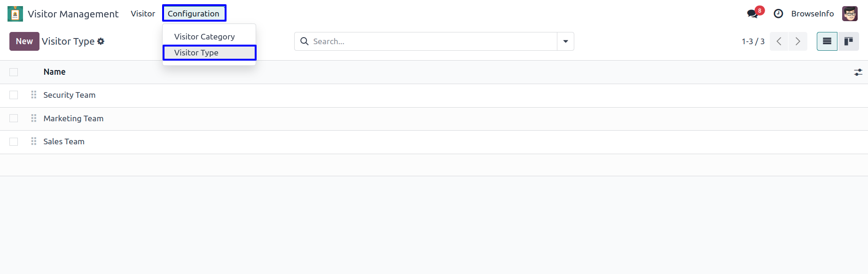
Task: Click the user avatar picture
Action: click(x=850, y=14)
